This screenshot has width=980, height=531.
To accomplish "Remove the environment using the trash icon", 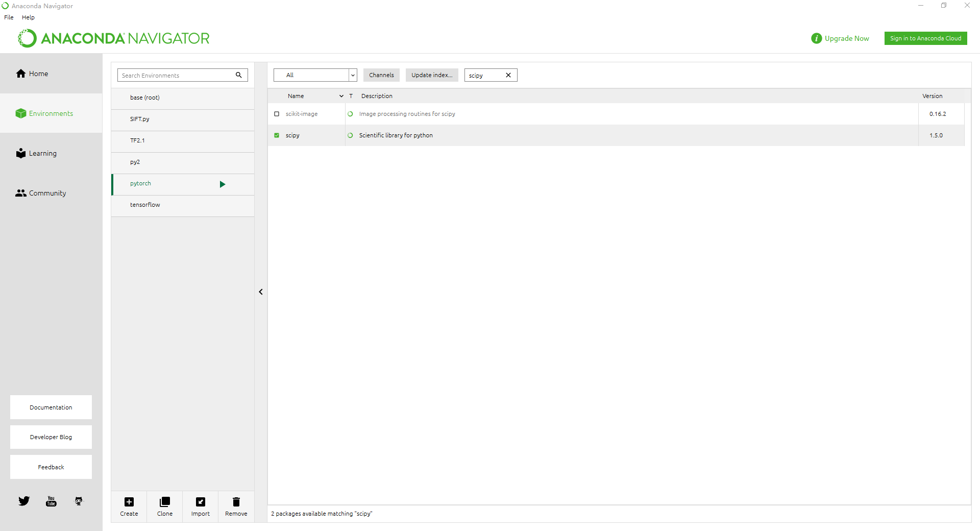I will [x=236, y=501].
